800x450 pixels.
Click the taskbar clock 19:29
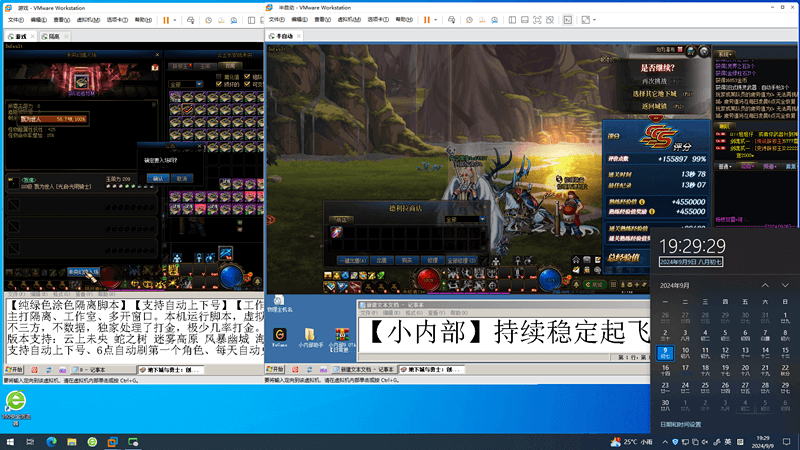763,442
